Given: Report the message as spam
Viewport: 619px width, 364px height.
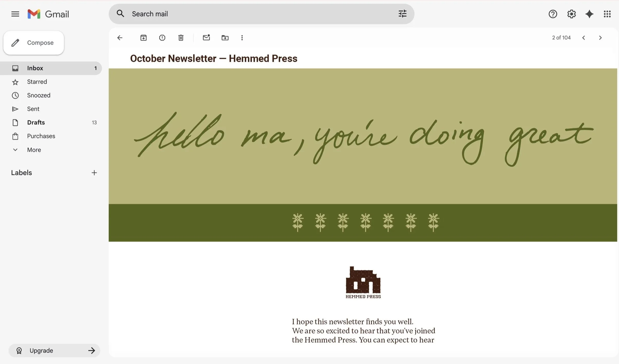Looking at the screenshot, I should [x=162, y=38].
